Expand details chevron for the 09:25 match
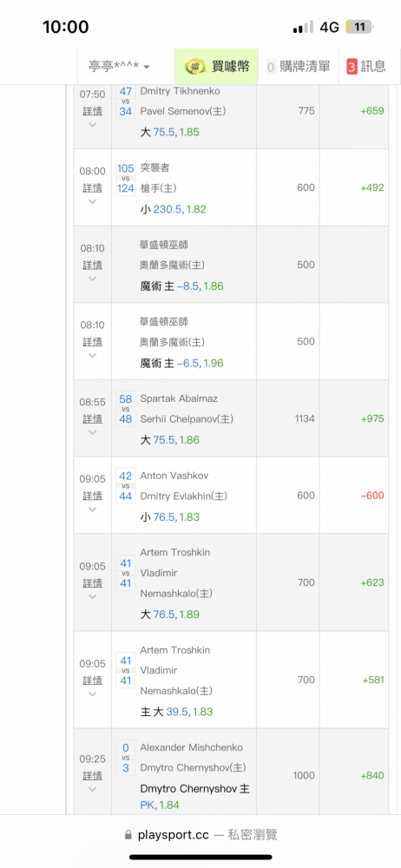Screen dimensions: 401x868 point(93,789)
